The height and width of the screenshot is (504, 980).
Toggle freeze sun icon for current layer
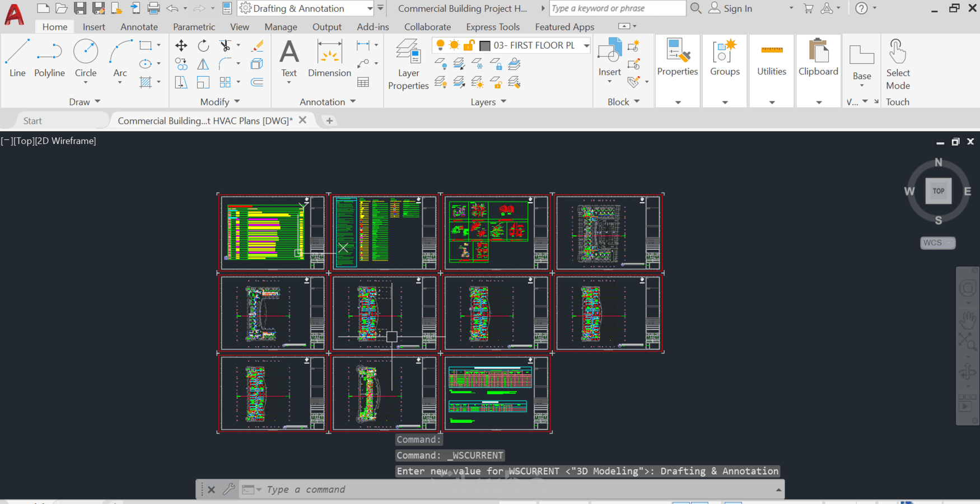[454, 45]
